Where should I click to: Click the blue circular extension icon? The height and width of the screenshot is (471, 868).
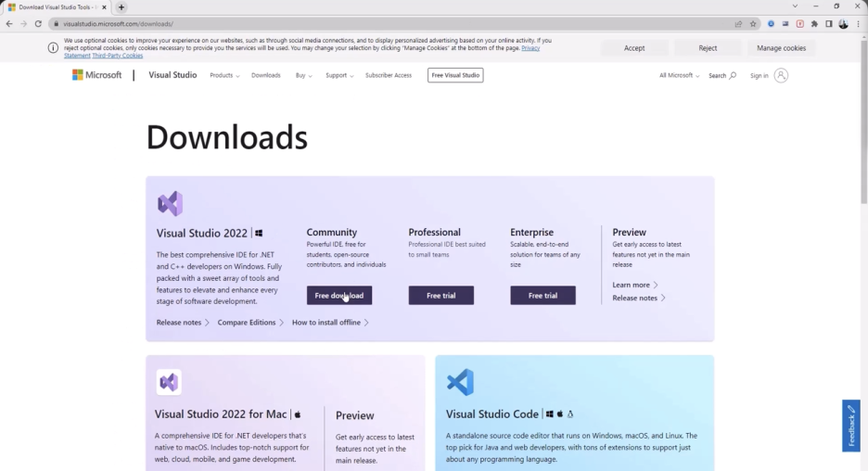pyautogui.click(x=771, y=24)
